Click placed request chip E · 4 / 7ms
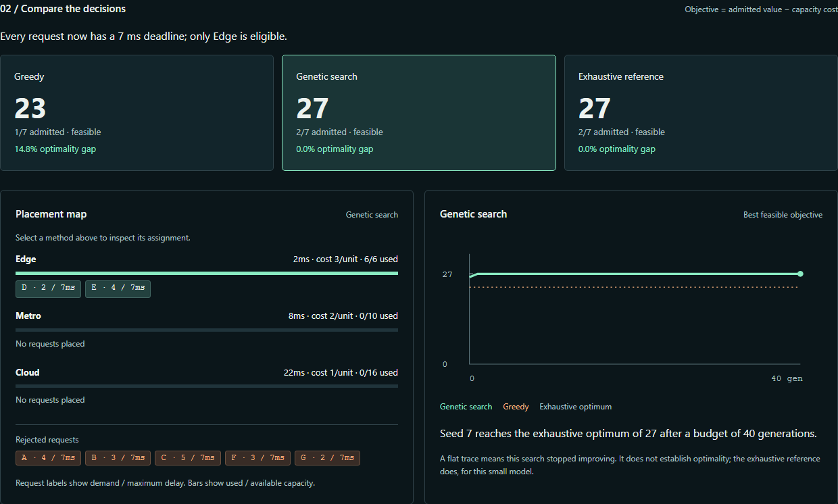 (x=118, y=288)
